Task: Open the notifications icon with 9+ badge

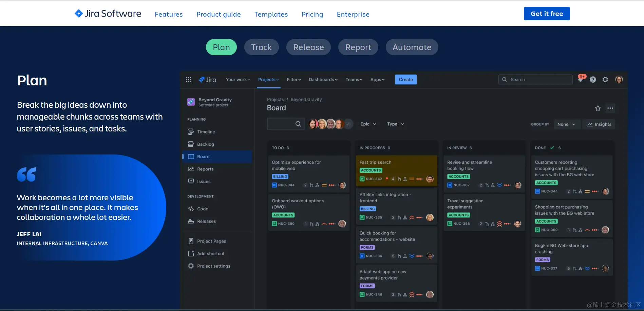Action: coord(581,79)
